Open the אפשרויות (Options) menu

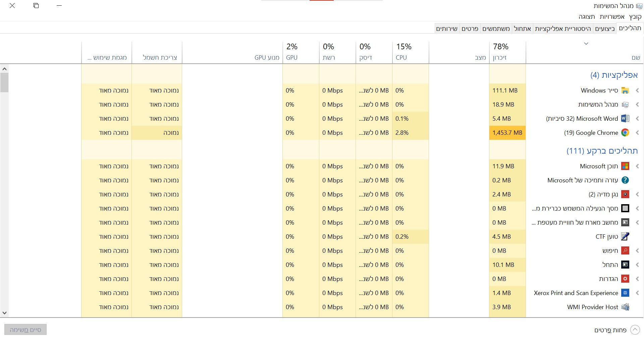612,17
